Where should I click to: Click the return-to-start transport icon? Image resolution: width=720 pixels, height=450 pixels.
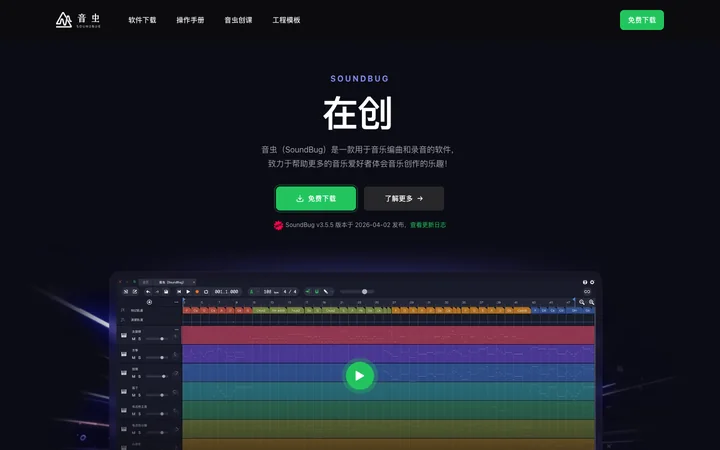[x=179, y=292]
